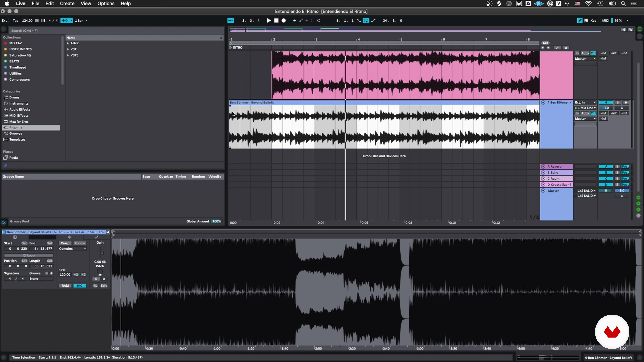This screenshot has height=362, width=644.
Task: Collapse the 4 Ben Böhmer track fold button
Action: [x=543, y=102]
